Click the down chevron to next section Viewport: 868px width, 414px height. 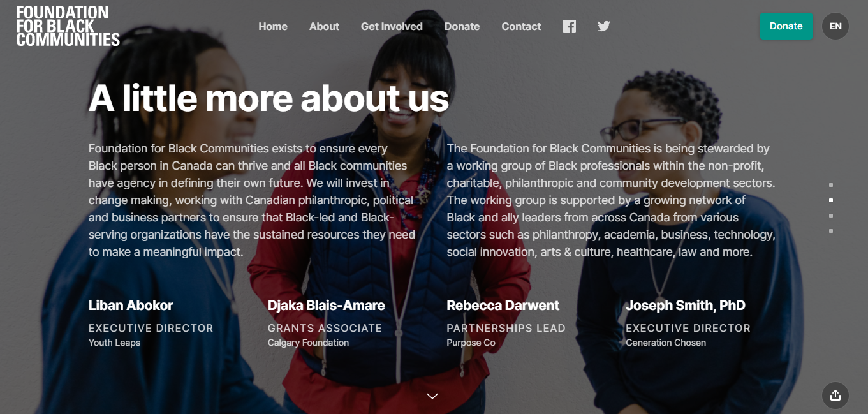click(x=432, y=396)
